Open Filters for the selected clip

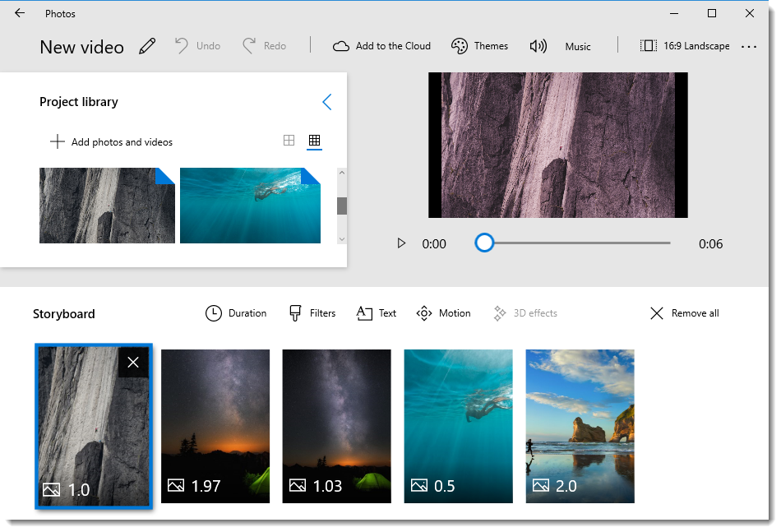(x=312, y=313)
